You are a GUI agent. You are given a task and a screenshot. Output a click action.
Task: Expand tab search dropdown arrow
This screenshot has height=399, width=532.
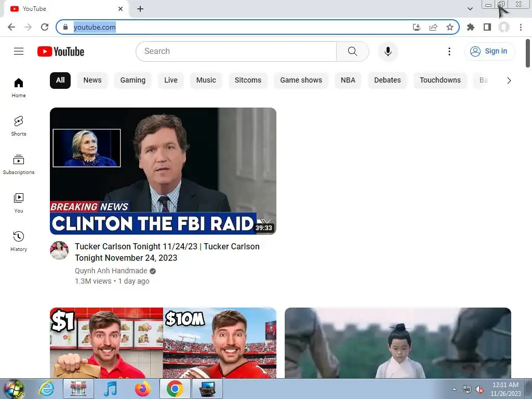pos(470,9)
